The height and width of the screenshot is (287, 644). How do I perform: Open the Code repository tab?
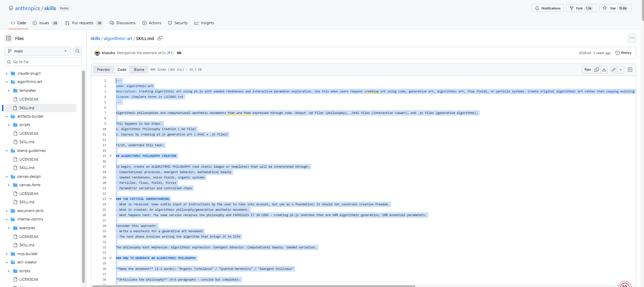[19, 23]
